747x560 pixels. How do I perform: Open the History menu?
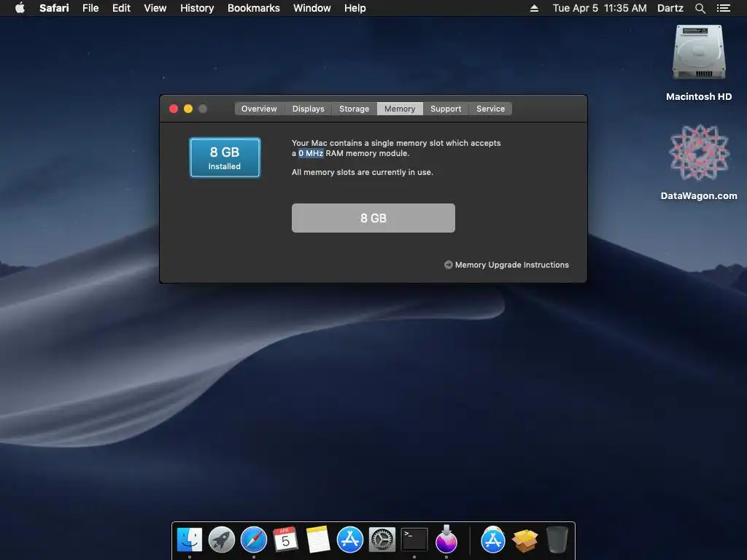pyautogui.click(x=197, y=8)
